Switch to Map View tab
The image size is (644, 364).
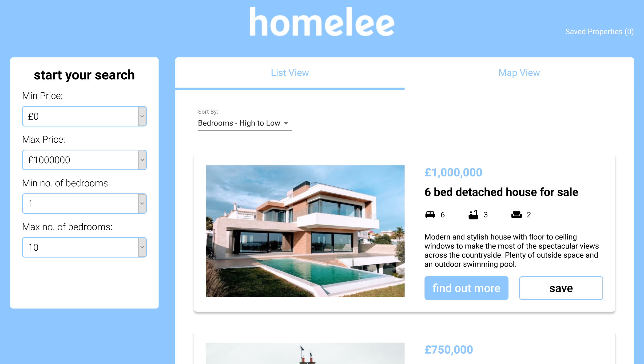519,72
